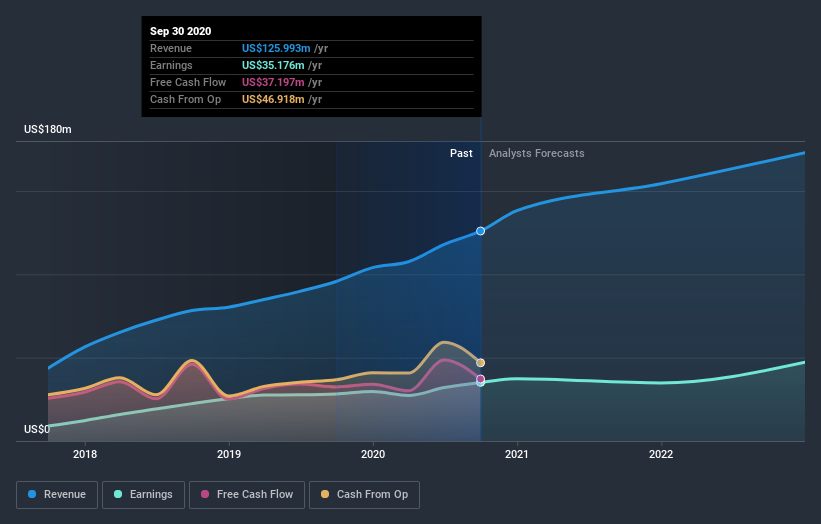Click the Past section label
The image size is (821, 524).
[x=461, y=153]
